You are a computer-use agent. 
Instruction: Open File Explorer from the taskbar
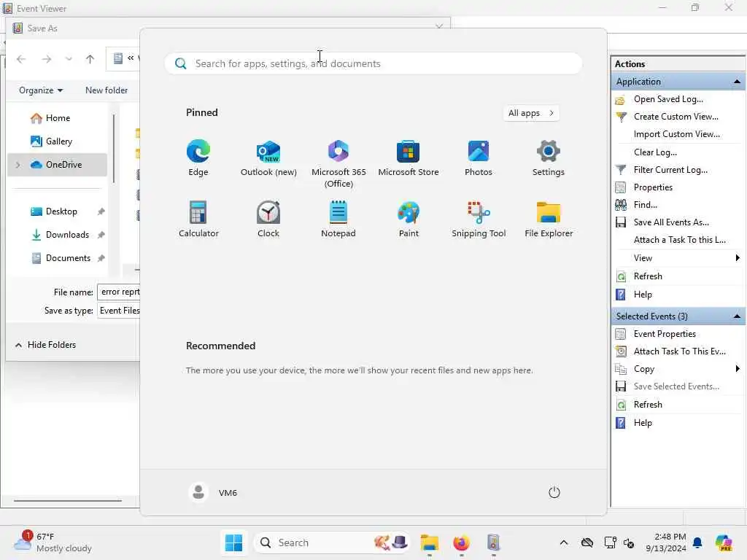pyautogui.click(x=429, y=542)
